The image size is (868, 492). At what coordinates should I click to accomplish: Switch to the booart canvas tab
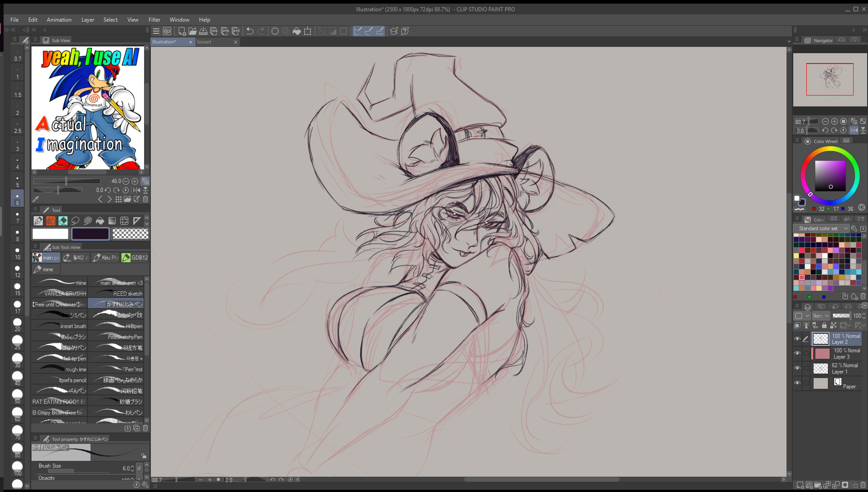[x=204, y=42]
